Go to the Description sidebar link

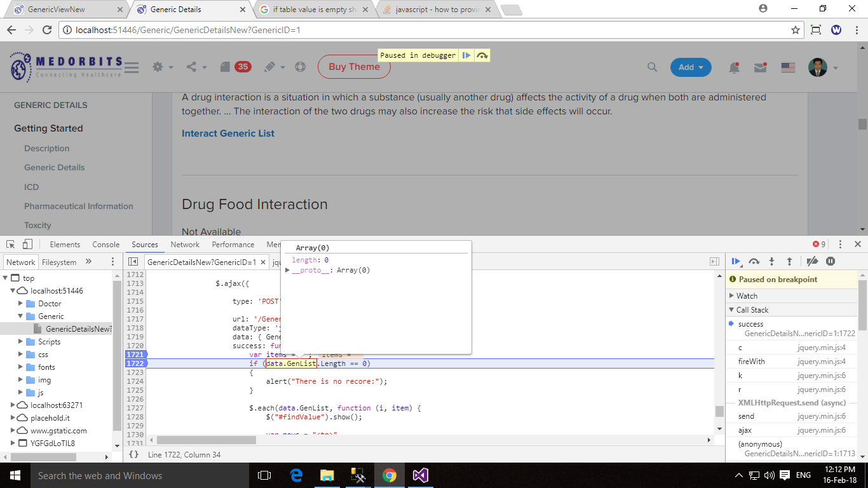[47, 149]
